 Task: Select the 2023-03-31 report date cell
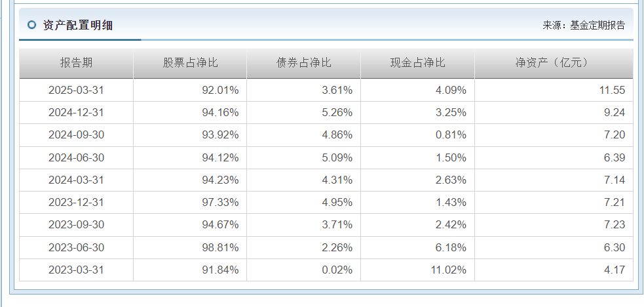[76, 270]
